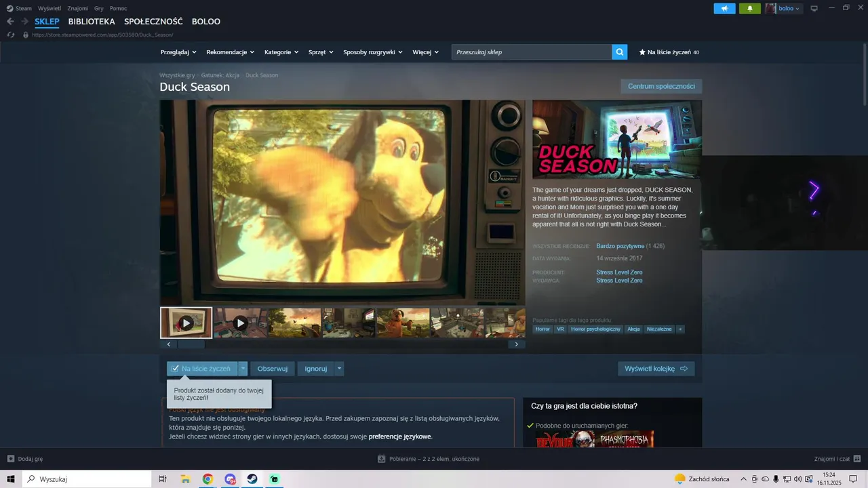Expand the Ignoruj dropdown arrow
Image resolution: width=868 pixels, height=488 pixels.
click(340, 369)
